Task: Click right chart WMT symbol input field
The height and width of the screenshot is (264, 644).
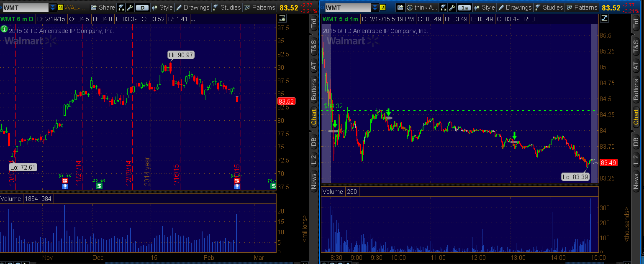Action: click(348, 8)
